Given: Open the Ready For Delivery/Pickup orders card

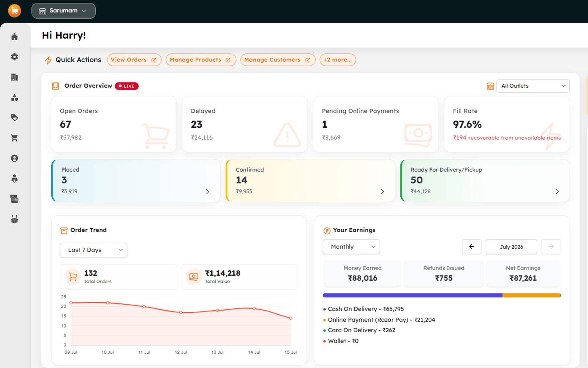Looking at the screenshot, I should [485, 181].
